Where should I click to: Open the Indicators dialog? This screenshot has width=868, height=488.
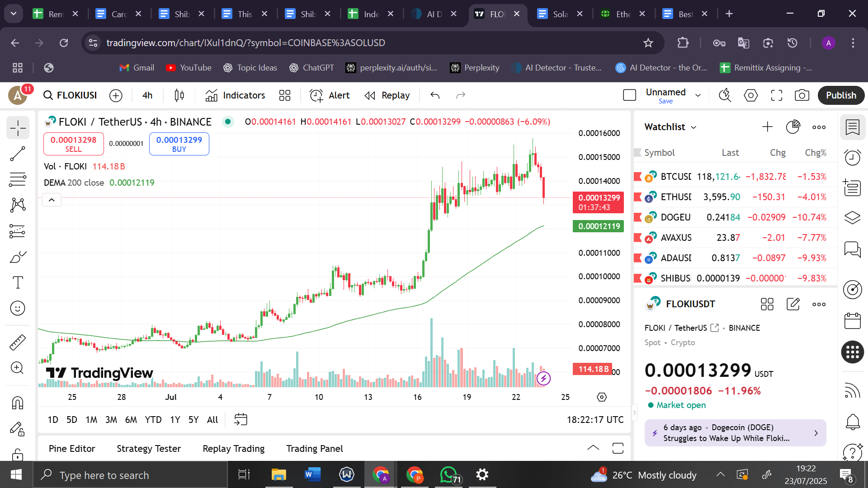[235, 95]
